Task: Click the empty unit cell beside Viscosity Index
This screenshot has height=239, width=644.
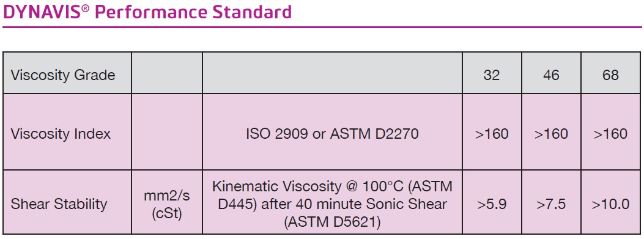Action: click(167, 131)
